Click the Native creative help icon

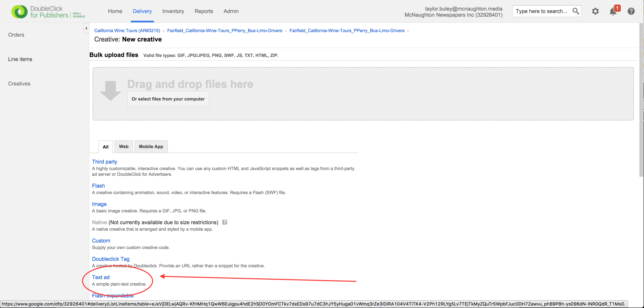[x=224, y=222]
